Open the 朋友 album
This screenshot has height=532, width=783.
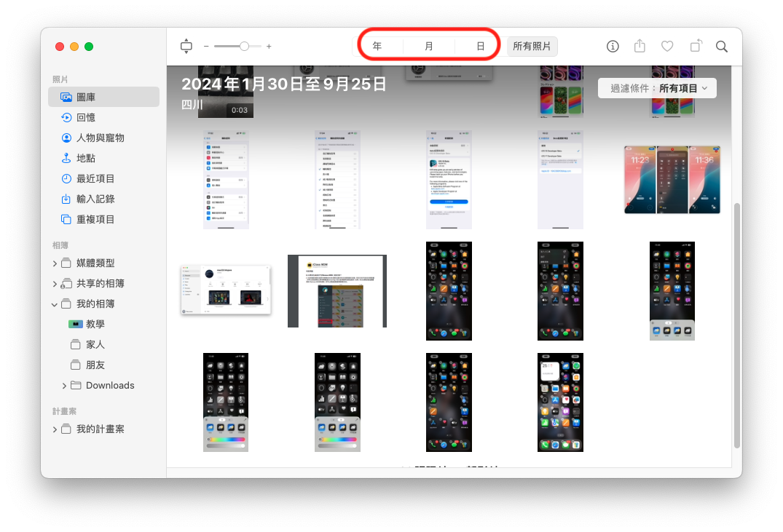pyautogui.click(x=95, y=365)
